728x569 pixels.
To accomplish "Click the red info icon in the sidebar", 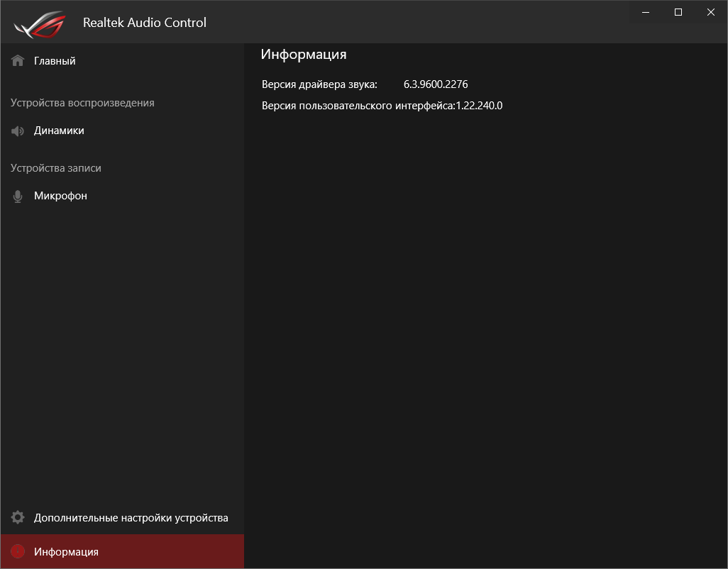I will point(18,552).
